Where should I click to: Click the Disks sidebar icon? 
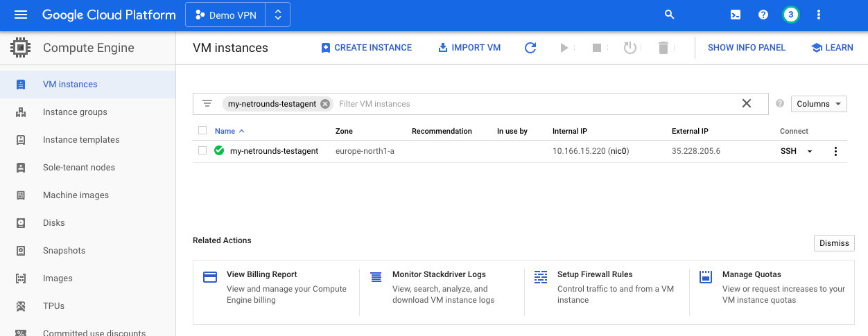pos(21,223)
